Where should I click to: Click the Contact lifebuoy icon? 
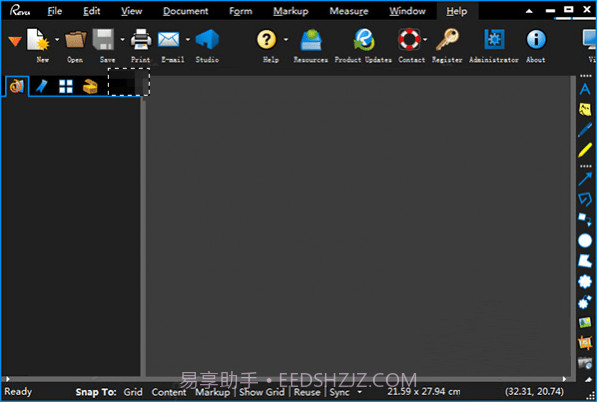coord(409,39)
